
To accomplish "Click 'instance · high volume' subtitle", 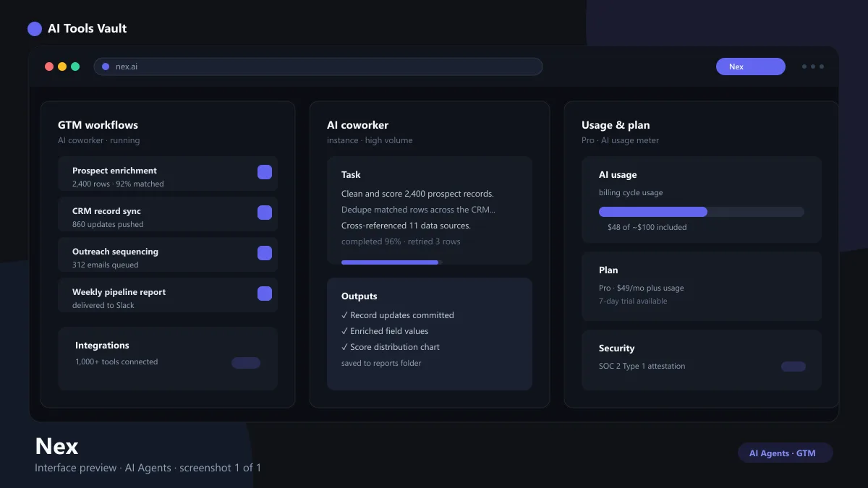I will pyautogui.click(x=370, y=140).
